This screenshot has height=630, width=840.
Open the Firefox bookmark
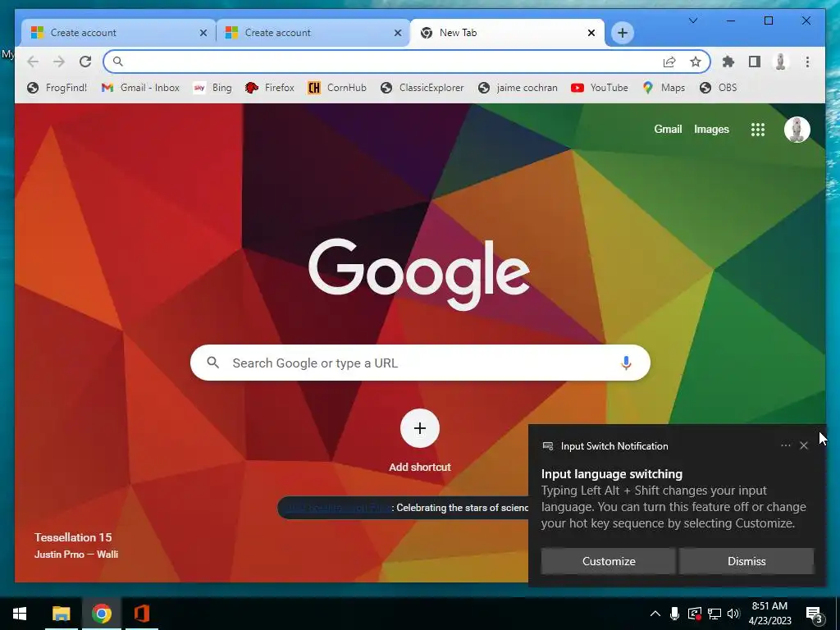pyautogui.click(x=270, y=88)
